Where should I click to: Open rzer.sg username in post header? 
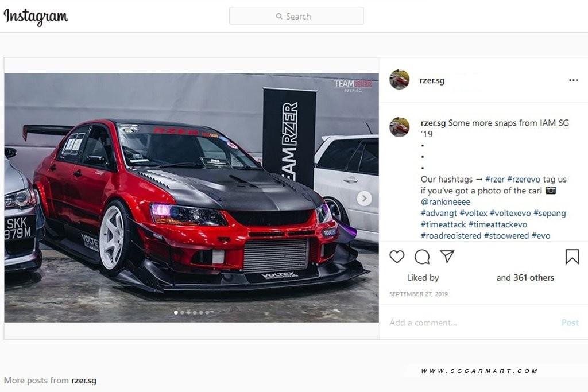click(x=432, y=80)
